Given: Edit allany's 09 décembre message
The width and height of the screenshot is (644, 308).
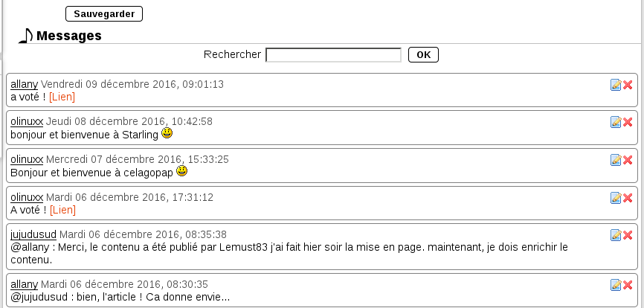Looking at the screenshot, I should tap(616, 85).
